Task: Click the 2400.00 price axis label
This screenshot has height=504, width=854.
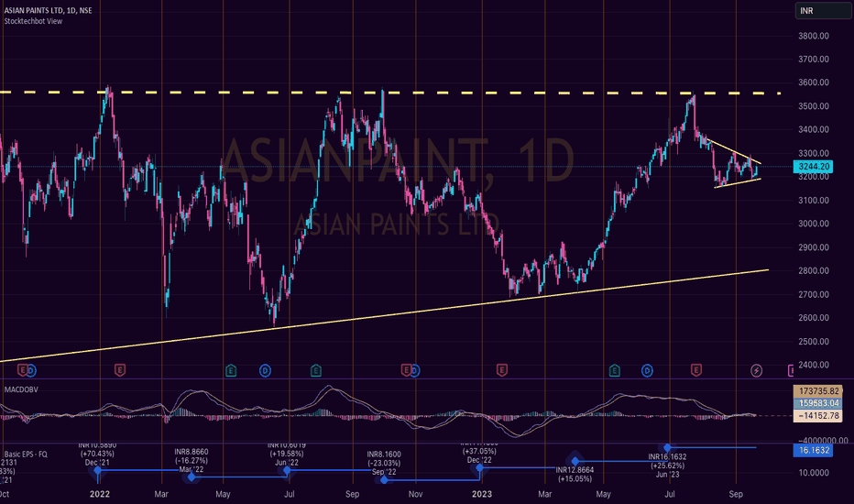Action: 814,365
